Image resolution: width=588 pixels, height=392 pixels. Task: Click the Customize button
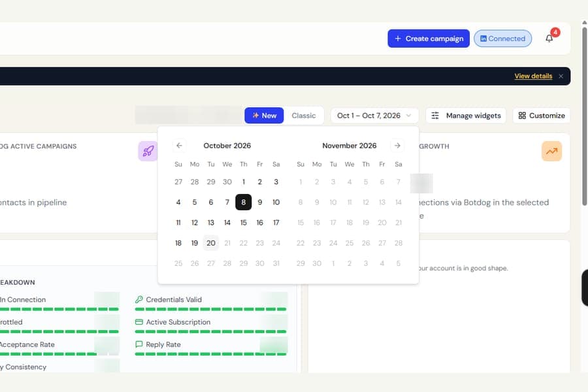coord(542,116)
